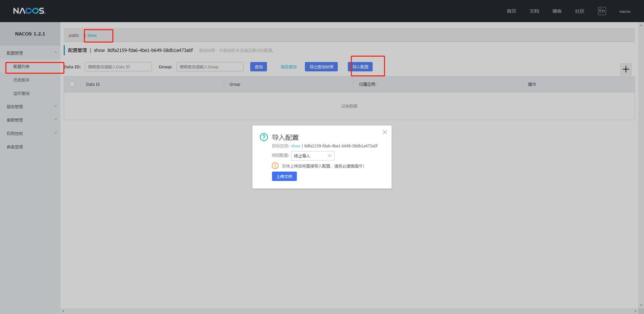
Task: Switch language with the En button
Action: [x=602, y=11]
